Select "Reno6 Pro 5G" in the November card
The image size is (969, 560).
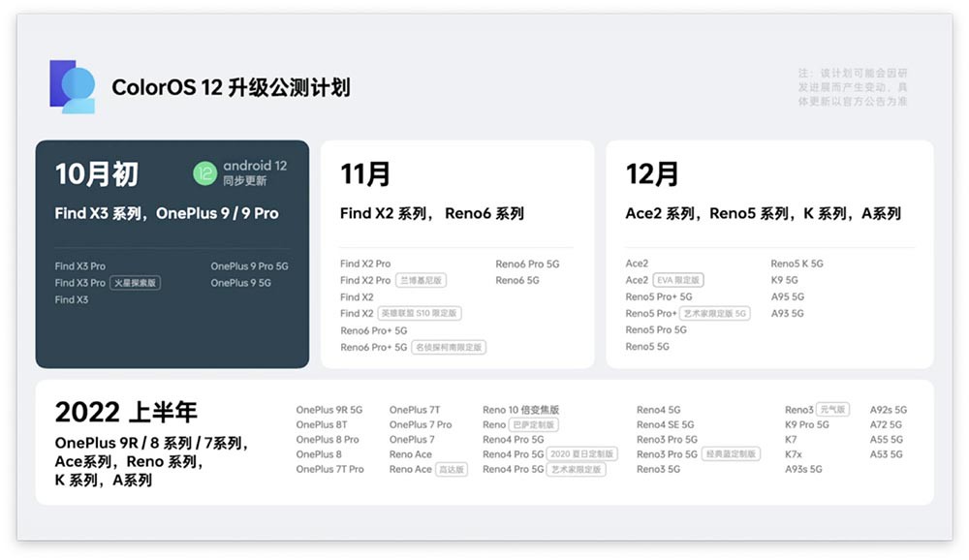527,264
